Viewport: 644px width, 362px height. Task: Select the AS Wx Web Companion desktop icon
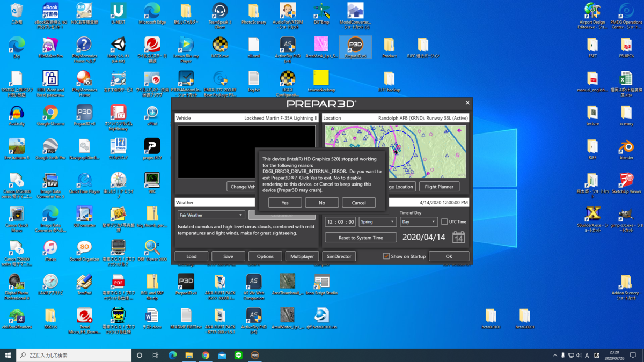pyautogui.click(x=253, y=287)
